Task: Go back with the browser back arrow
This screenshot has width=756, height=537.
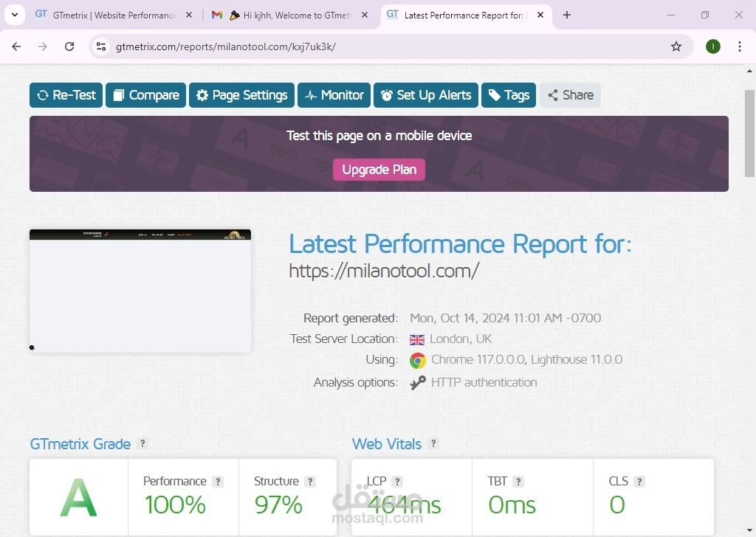Action: click(16, 46)
